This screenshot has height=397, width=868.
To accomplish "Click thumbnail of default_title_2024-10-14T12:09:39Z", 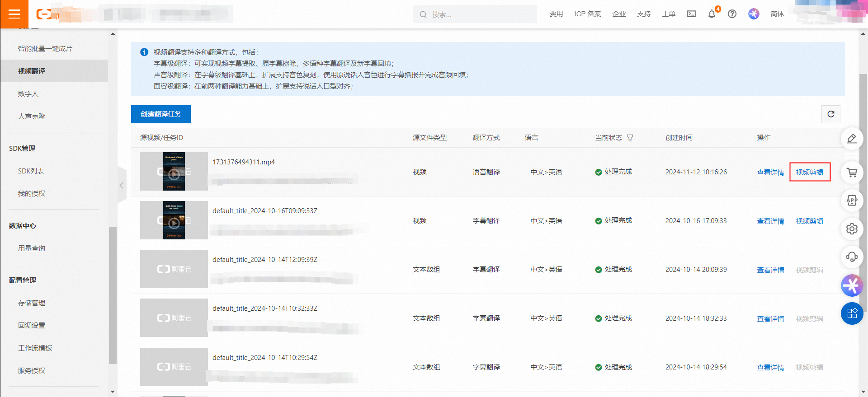I will pos(174,269).
